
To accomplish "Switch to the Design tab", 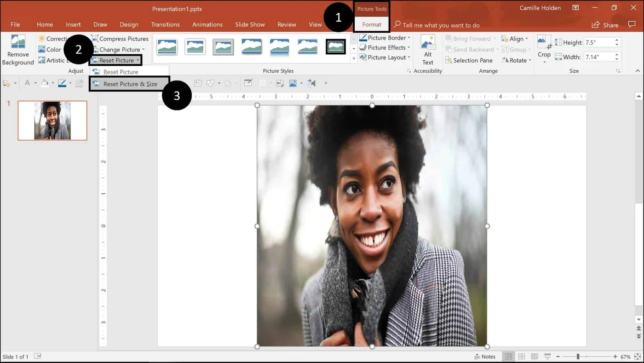I will (129, 25).
